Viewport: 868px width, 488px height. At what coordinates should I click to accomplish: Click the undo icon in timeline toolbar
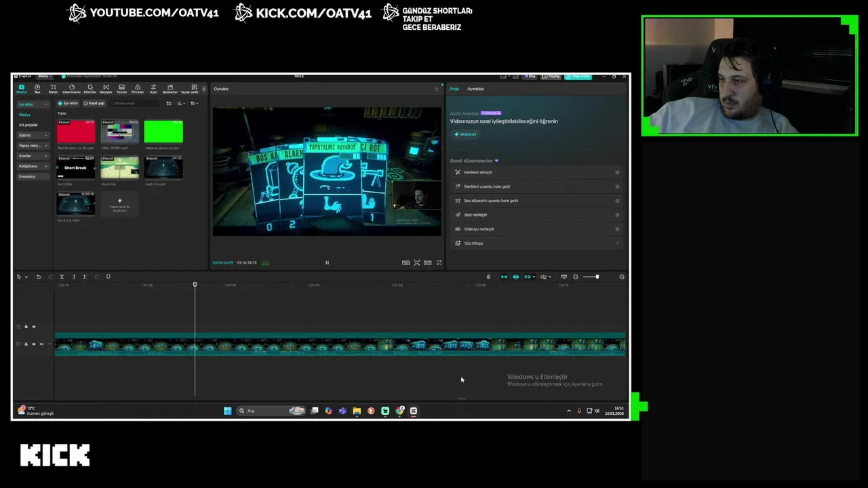point(38,277)
